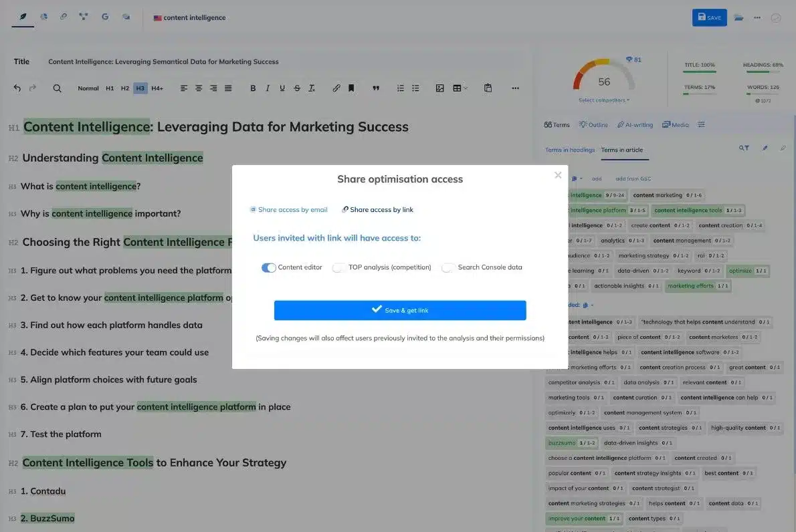This screenshot has height=532, width=796.
Task: Show Terms in article
Action: tap(622, 150)
